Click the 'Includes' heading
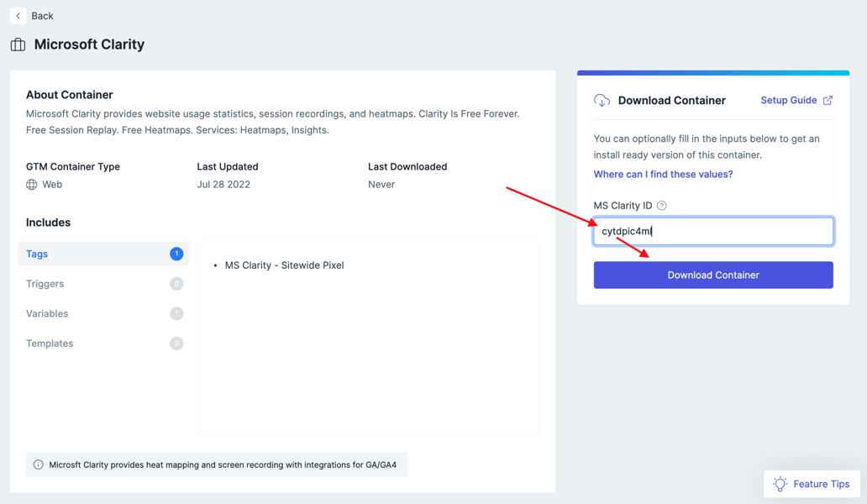Image resolution: width=867 pixels, height=504 pixels. tap(48, 223)
